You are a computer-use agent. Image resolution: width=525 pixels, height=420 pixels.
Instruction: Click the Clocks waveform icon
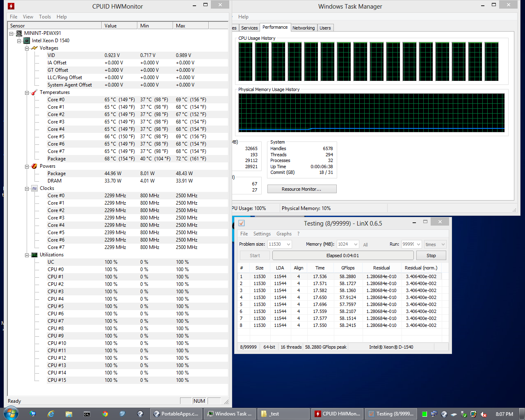(x=34, y=188)
